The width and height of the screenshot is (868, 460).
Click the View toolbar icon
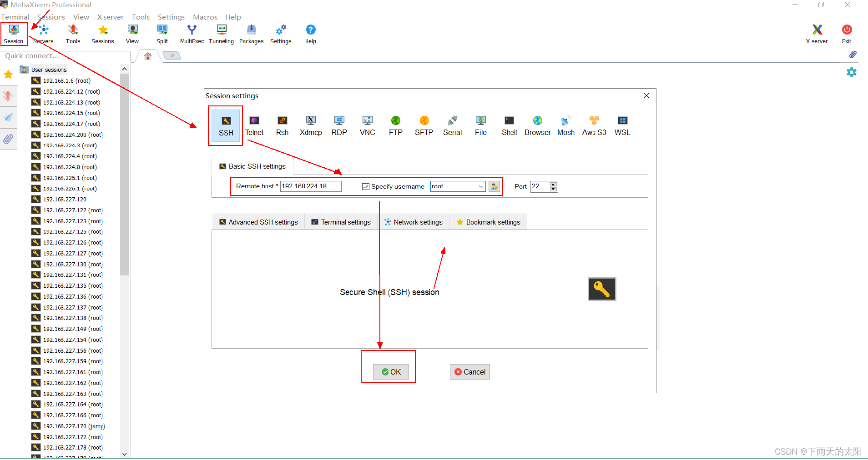tap(132, 34)
